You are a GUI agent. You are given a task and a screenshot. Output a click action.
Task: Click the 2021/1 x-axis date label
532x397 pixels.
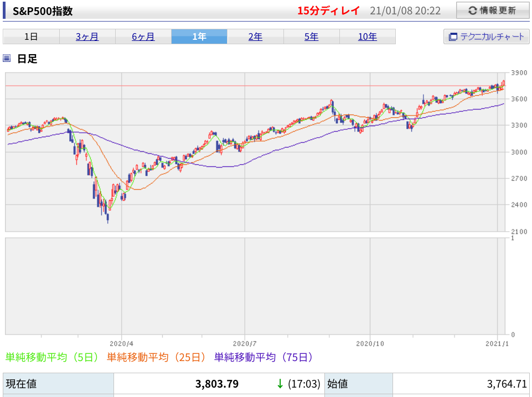tap(497, 344)
